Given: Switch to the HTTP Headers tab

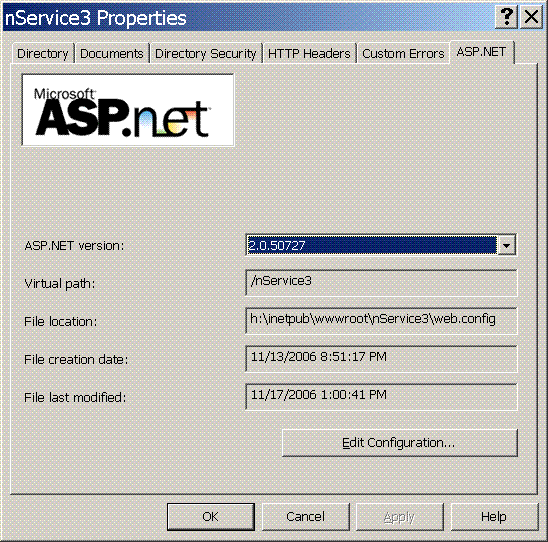Looking at the screenshot, I should 309,53.
